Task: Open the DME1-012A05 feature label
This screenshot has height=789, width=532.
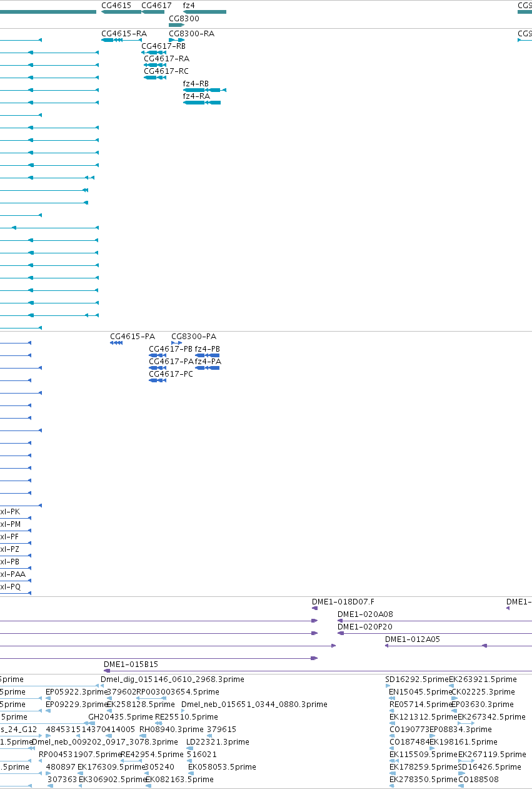Action: point(413,639)
